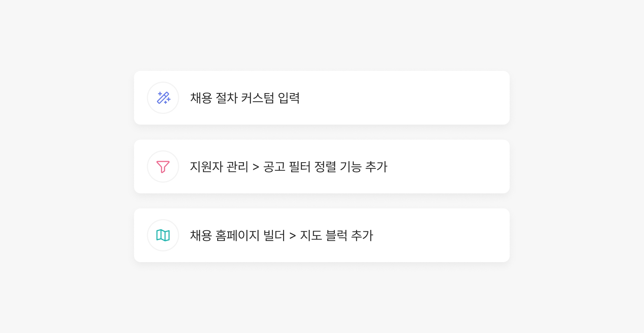The height and width of the screenshot is (333, 644).
Task: Click the word 정렬 in second card
Action: [x=325, y=167]
